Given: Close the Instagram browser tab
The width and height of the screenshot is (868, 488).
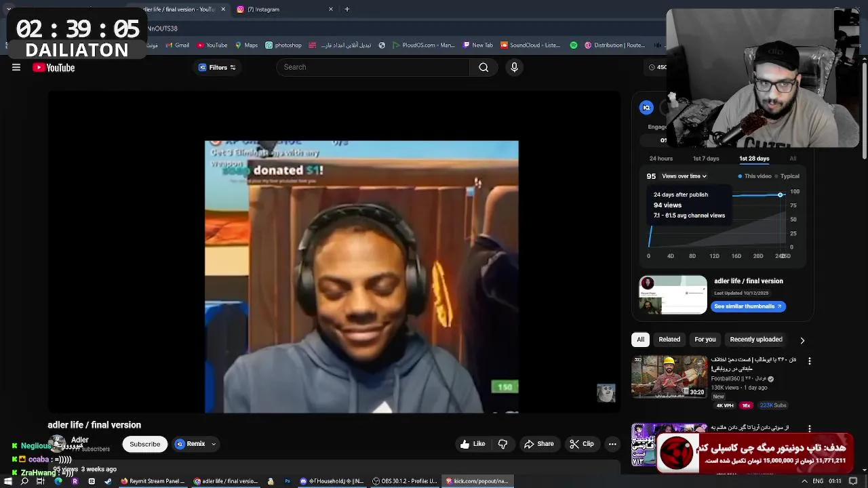Looking at the screenshot, I should 331,9.
